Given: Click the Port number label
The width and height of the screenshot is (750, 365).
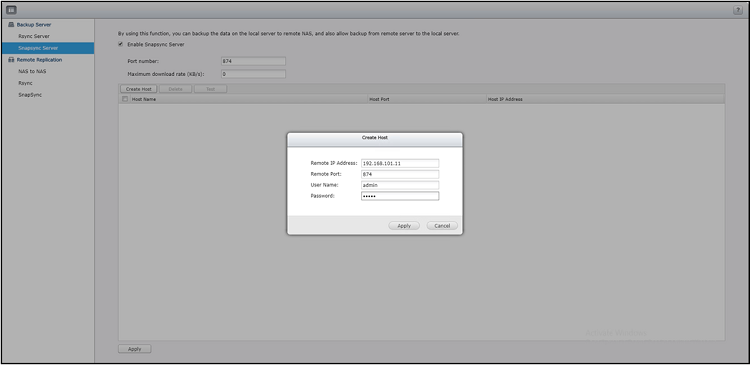Looking at the screenshot, I should (x=143, y=61).
